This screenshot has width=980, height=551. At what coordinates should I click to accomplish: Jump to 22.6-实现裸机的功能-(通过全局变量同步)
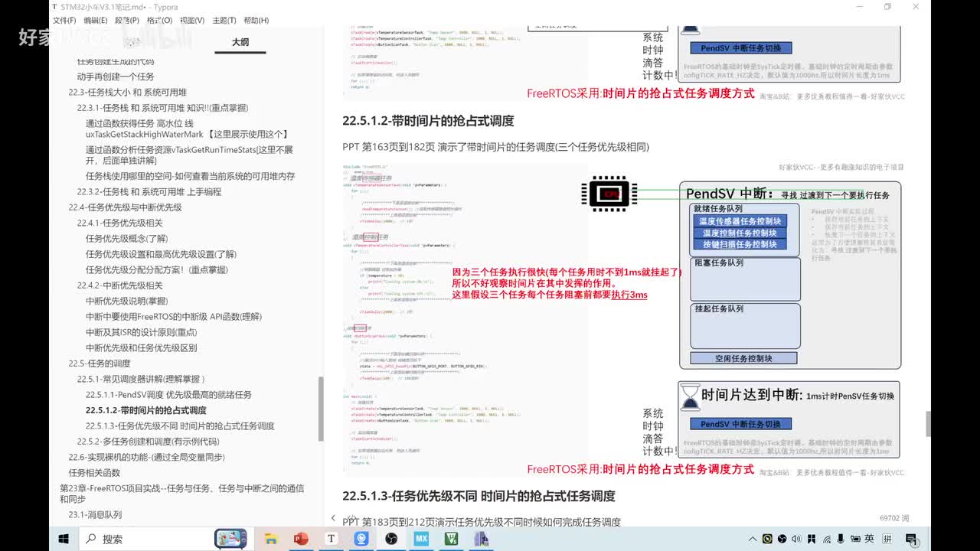(146, 457)
